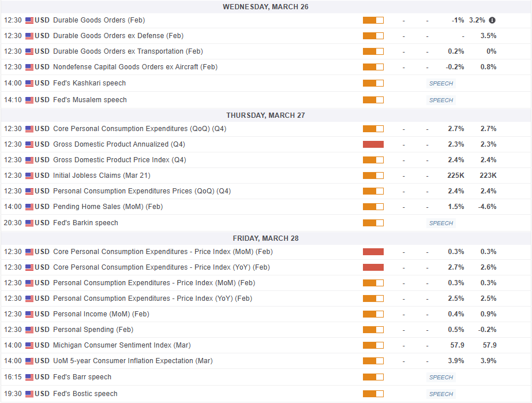Click the info icon beside Durable Goods Orders
This screenshot has width=532, height=403.
coord(492,20)
